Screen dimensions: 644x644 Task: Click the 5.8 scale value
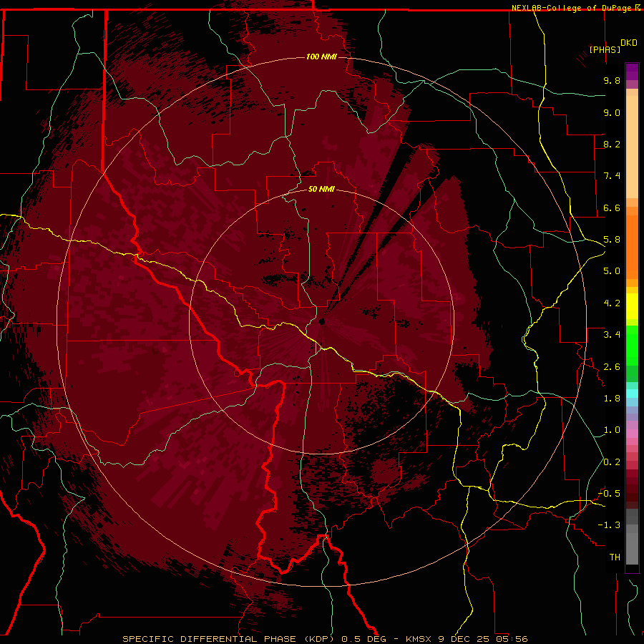[x=612, y=240]
